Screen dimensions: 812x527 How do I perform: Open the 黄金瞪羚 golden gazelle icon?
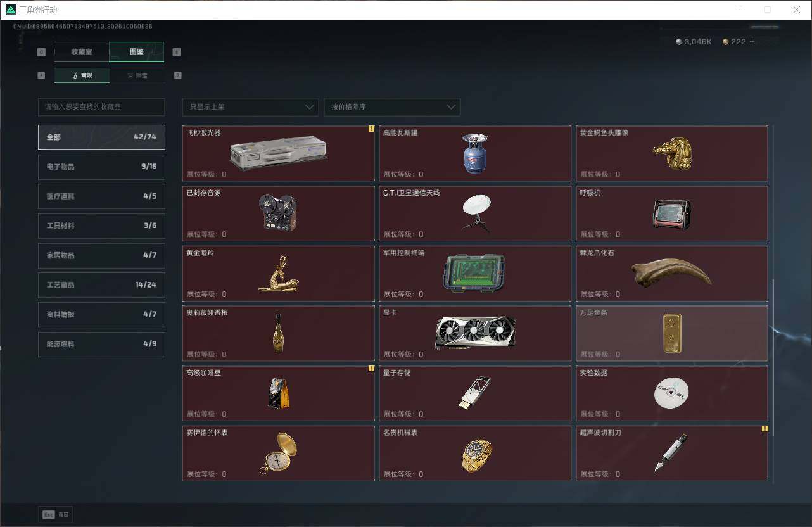[279, 273]
